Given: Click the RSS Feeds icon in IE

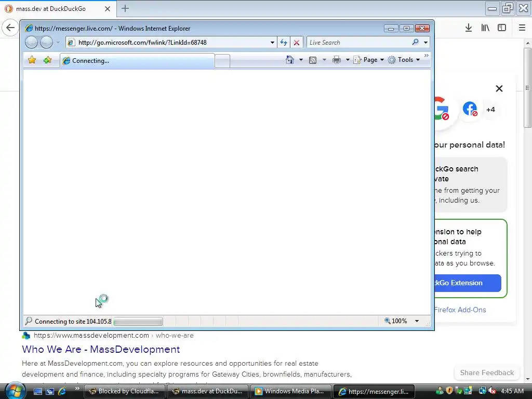Looking at the screenshot, I should (x=313, y=60).
